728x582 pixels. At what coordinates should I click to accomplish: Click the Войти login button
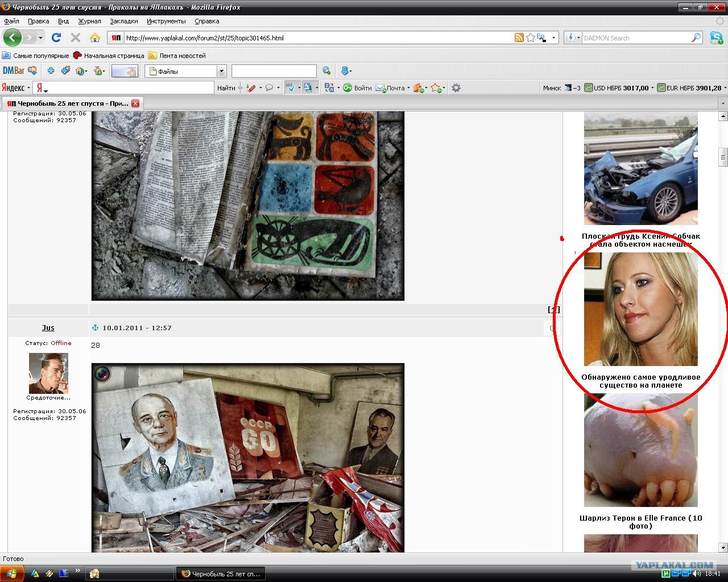tap(357, 88)
